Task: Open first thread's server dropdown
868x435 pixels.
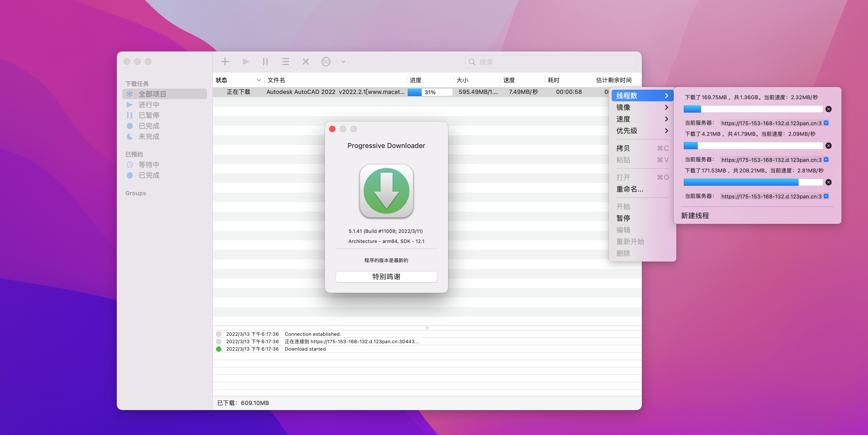Action: click(826, 123)
